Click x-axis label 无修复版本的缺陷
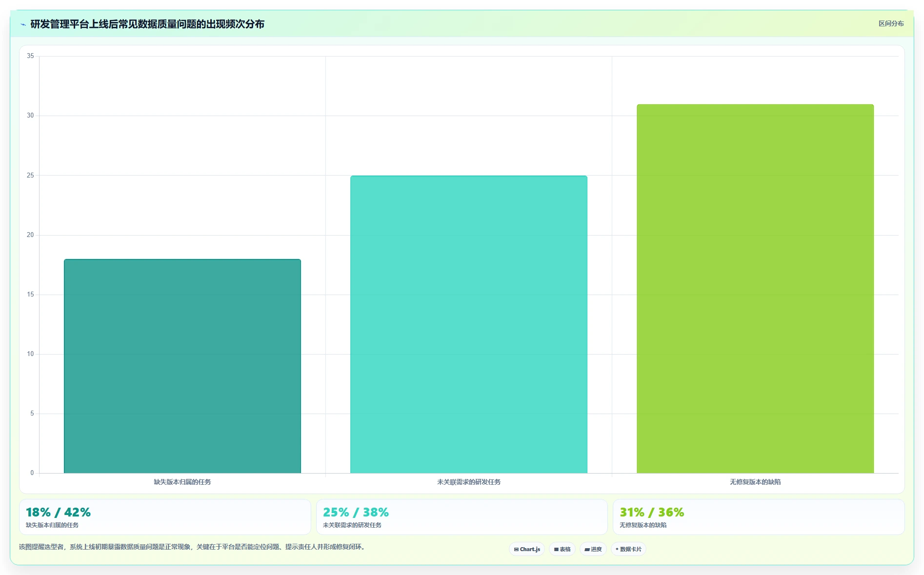Viewport: 924px width, 575px height. 755,482
